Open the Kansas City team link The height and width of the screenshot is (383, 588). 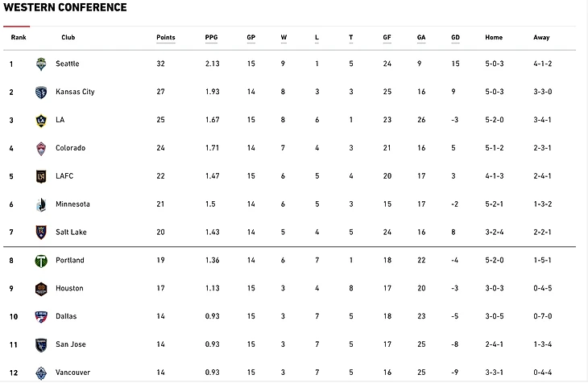coord(75,92)
